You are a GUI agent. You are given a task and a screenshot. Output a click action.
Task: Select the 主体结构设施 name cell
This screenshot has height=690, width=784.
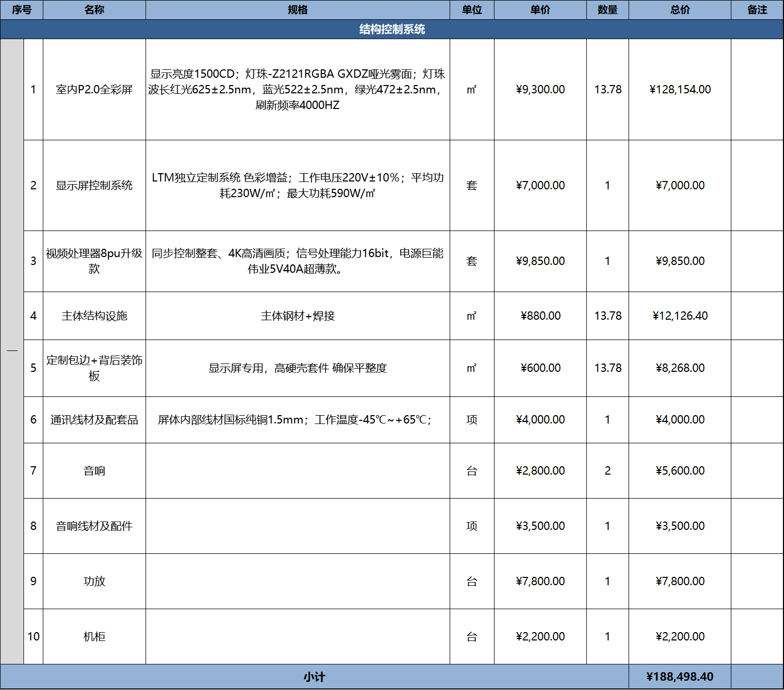click(x=94, y=316)
